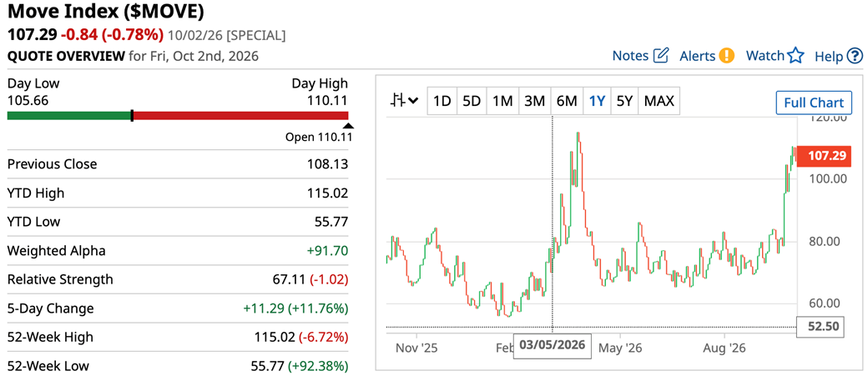Image resolution: width=868 pixels, height=381 pixels.
Task: Click the YTD High value 115.02
Action: tap(328, 193)
